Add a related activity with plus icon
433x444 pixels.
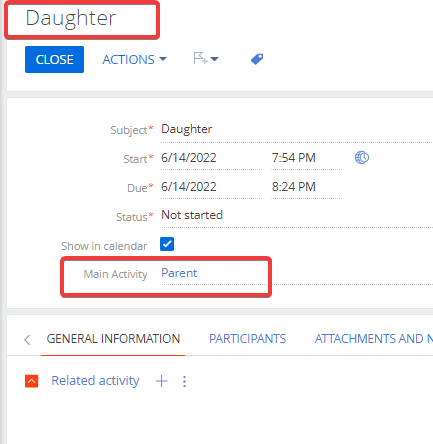pos(162,381)
